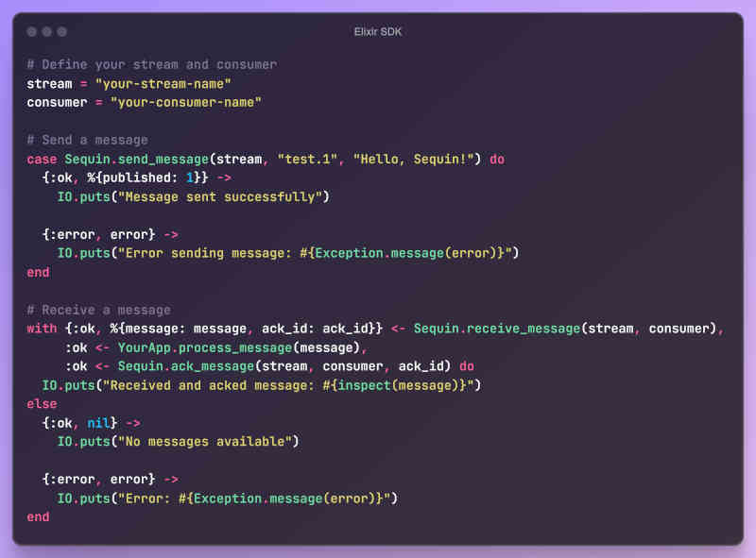This screenshot has width=756, height=558.
Task: Select the string "your-stream-name"
Action: pyautogui.click(x=163, y=84)
